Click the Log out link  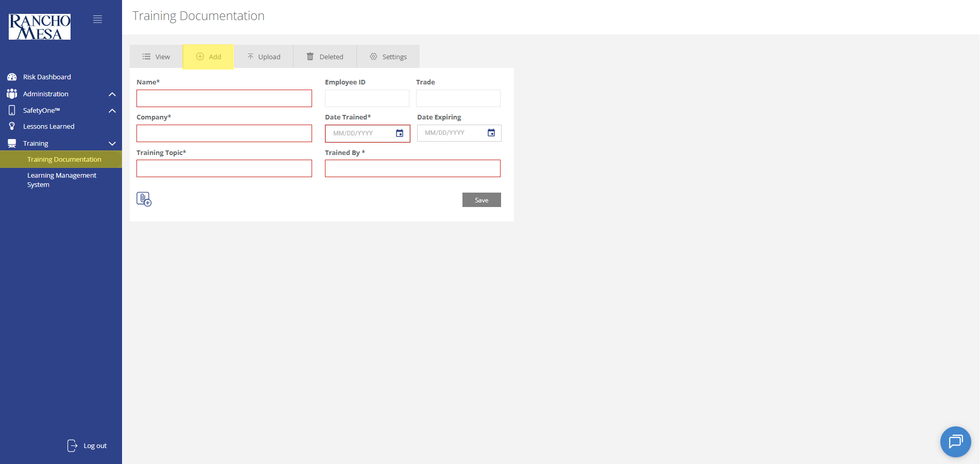95,445
